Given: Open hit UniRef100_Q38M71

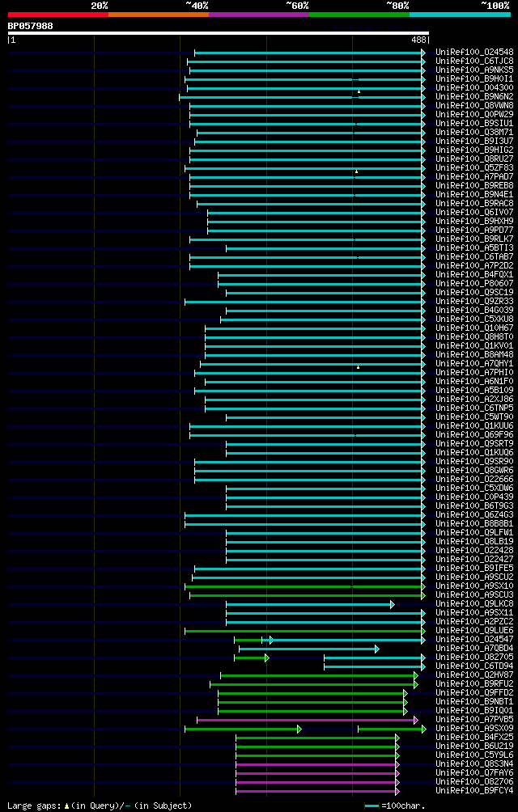Looking at the screenshot, I should pos(474,132).
